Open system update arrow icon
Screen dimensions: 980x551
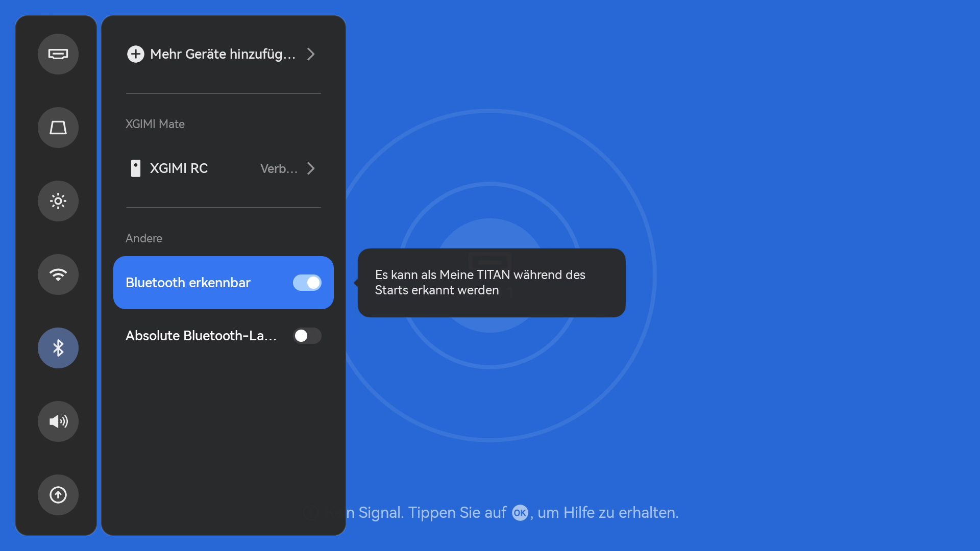(x=58, y=495)
